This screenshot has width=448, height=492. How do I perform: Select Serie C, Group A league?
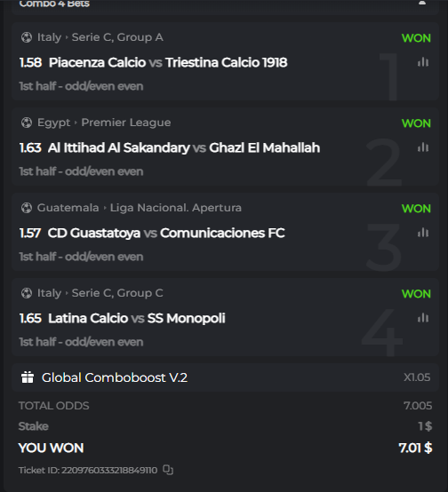(117, 37)
